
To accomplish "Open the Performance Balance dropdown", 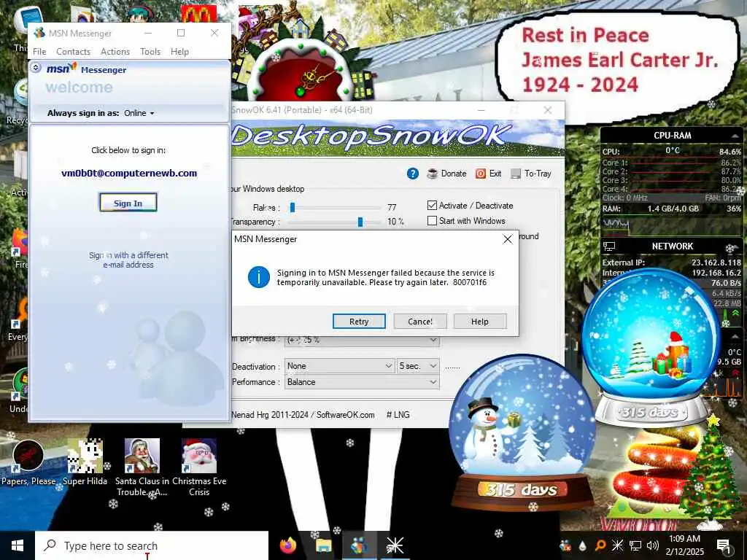I will point(362,382).
